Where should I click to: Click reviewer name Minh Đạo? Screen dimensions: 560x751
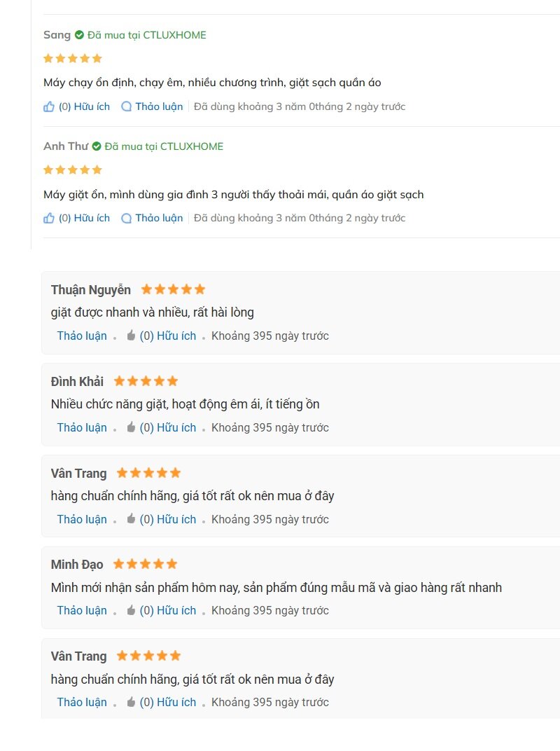pos(77,564)
